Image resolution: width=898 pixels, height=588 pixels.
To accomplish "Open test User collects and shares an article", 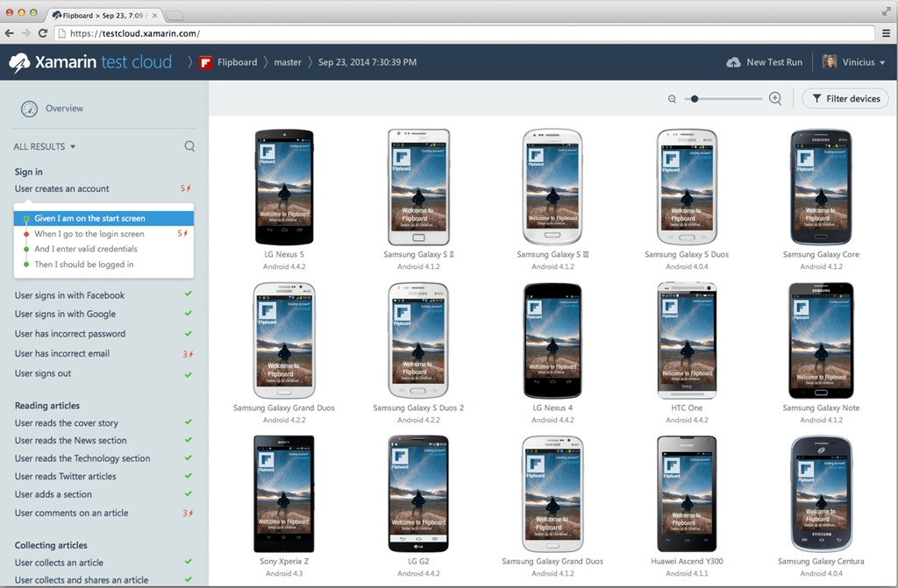I will 82,580.
